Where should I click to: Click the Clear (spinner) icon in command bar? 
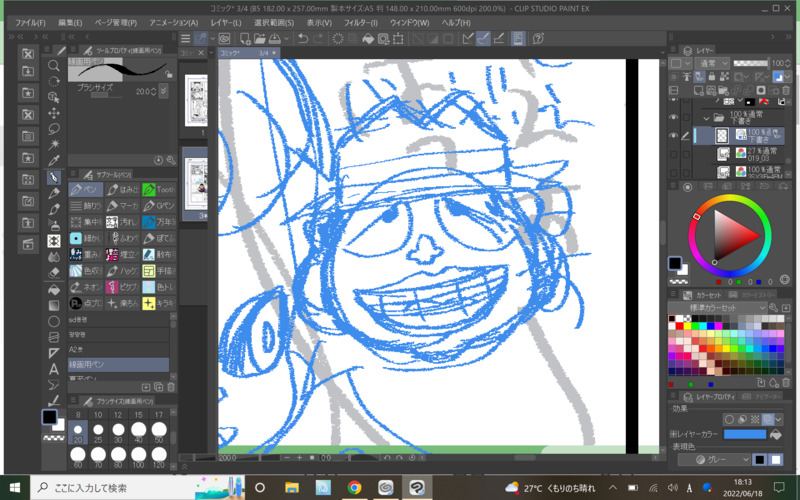pyautogui.click(x=337, y=39)
